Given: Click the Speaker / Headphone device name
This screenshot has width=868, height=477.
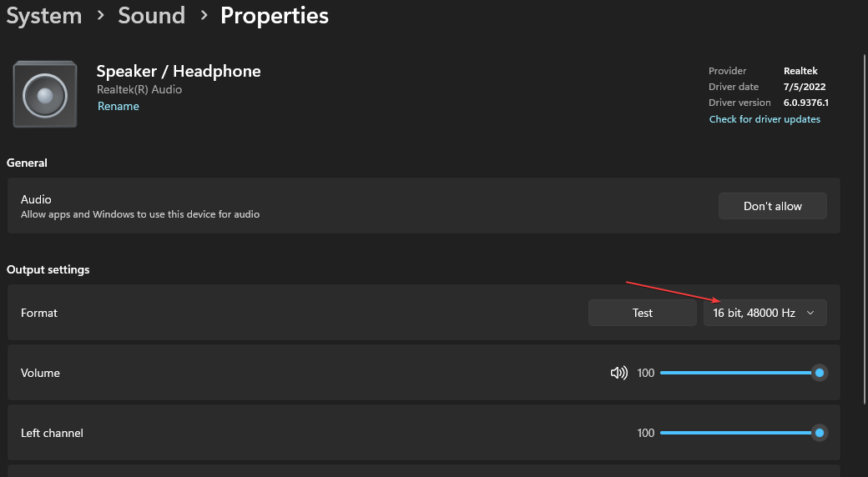Looking at the screenshot, I should click(179, 72).
